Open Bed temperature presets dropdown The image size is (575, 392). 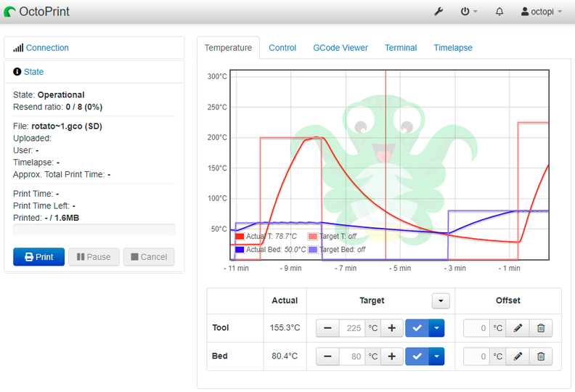pyautogui.click(x=436, y=356)
